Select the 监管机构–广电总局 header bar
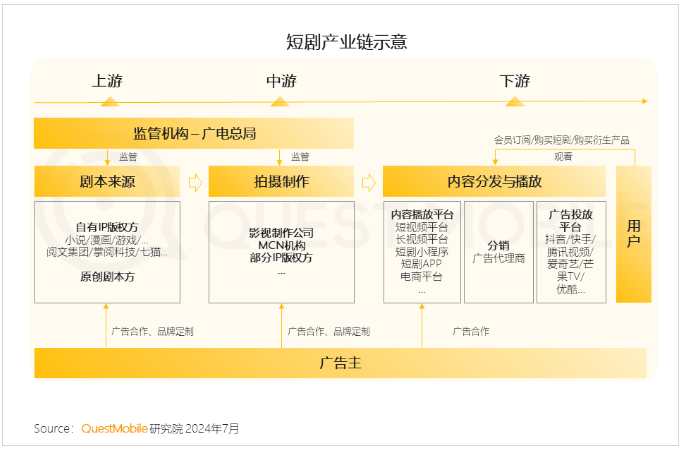Viewport: 680px width, 449px height. [x=194, y=133]
